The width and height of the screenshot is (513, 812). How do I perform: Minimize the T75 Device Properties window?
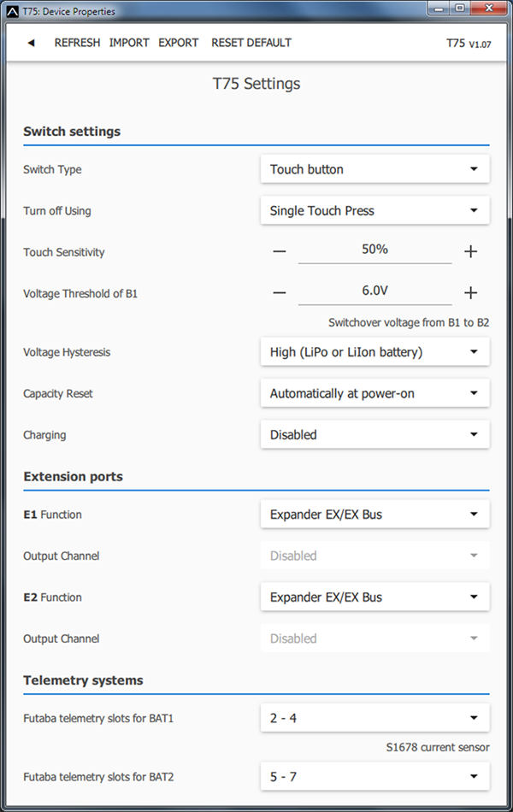tap(436, 10)
